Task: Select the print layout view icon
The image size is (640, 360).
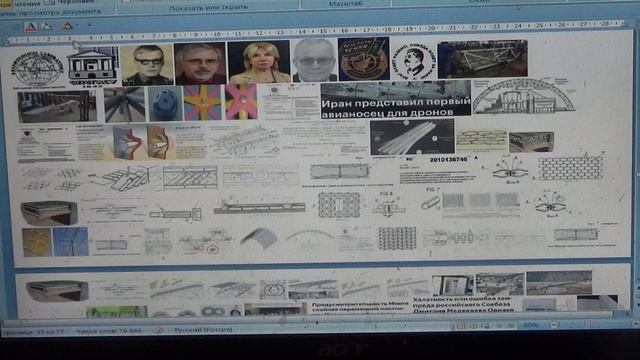Action: coord(460,326)
